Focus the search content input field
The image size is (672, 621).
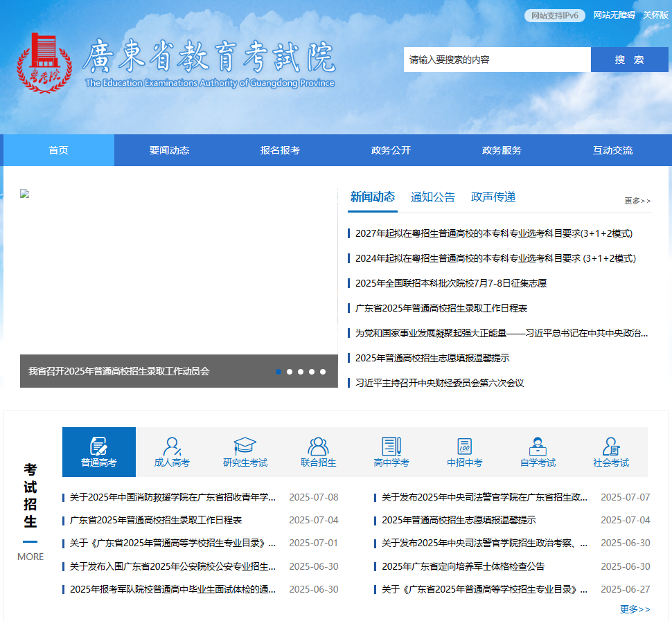[x=497, y=60]
